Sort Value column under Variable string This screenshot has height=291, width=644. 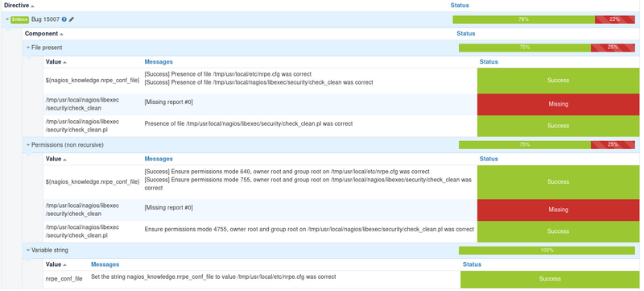65,265
